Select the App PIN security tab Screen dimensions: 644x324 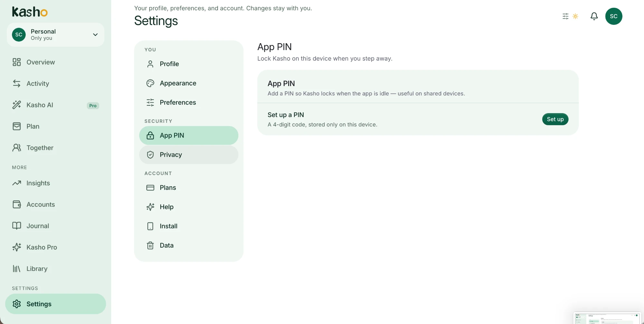(189, 135)
